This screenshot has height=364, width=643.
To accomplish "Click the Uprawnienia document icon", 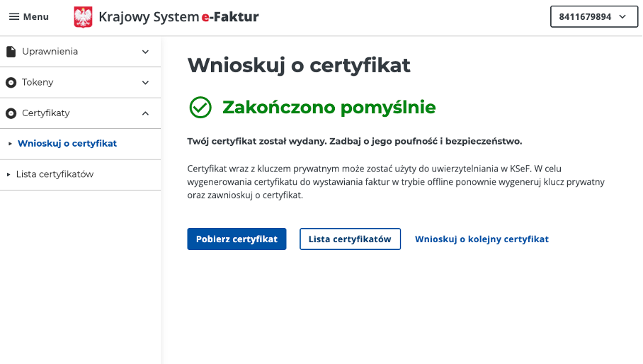I will coord(11,52).
